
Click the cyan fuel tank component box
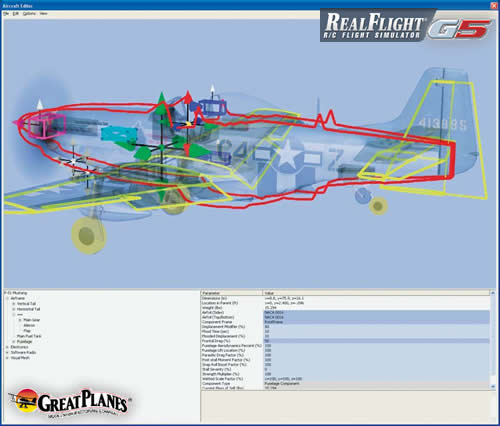point(119,133)
